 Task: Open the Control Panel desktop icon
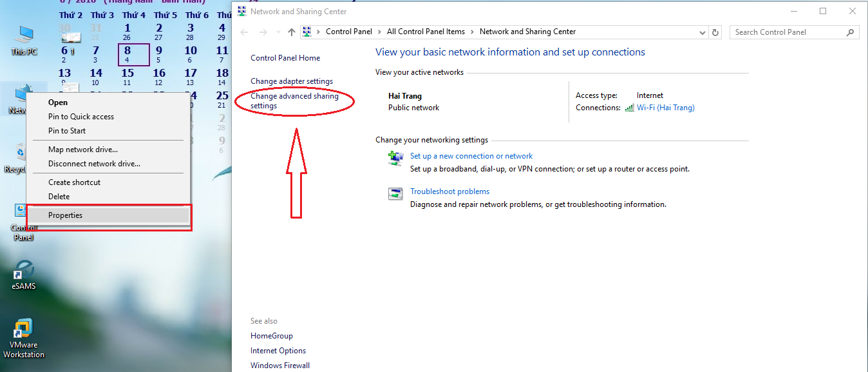coord(23,222)
